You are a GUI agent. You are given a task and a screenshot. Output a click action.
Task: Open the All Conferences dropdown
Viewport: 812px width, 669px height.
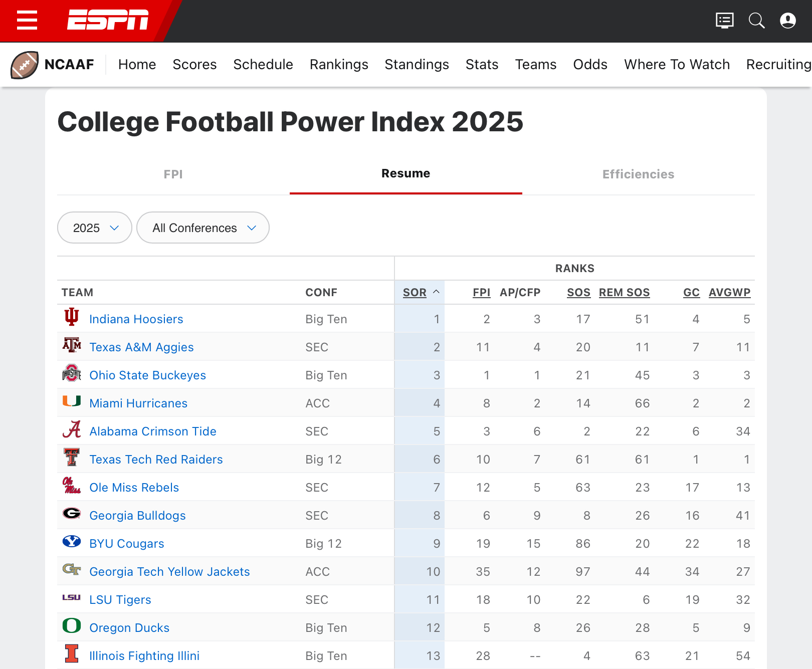tap(203, 228)
